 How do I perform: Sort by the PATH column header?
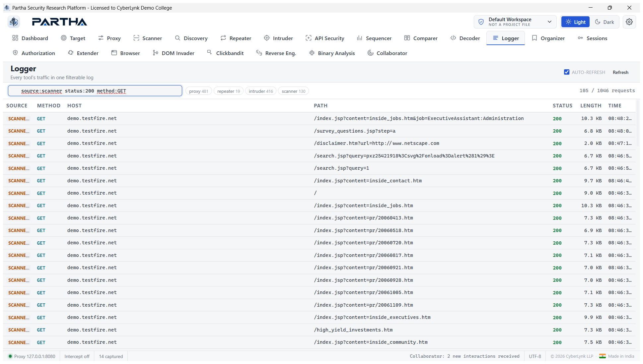click(x=321, y=106)
